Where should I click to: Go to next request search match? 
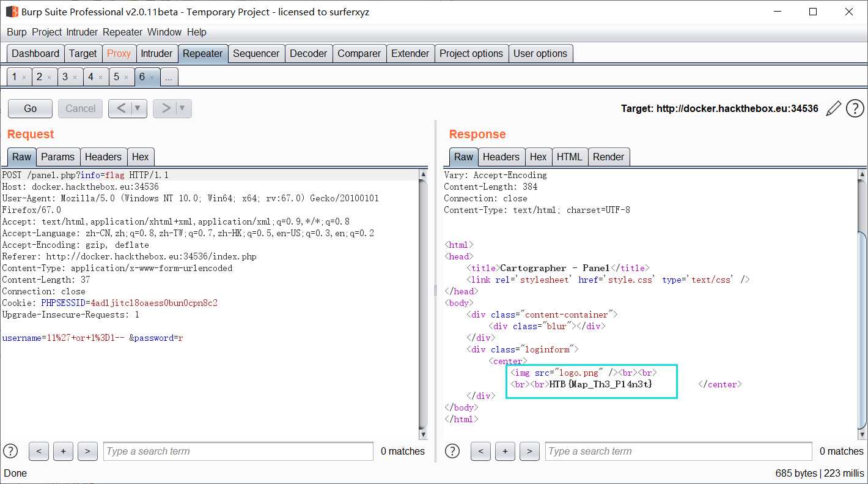click(87, 451)
